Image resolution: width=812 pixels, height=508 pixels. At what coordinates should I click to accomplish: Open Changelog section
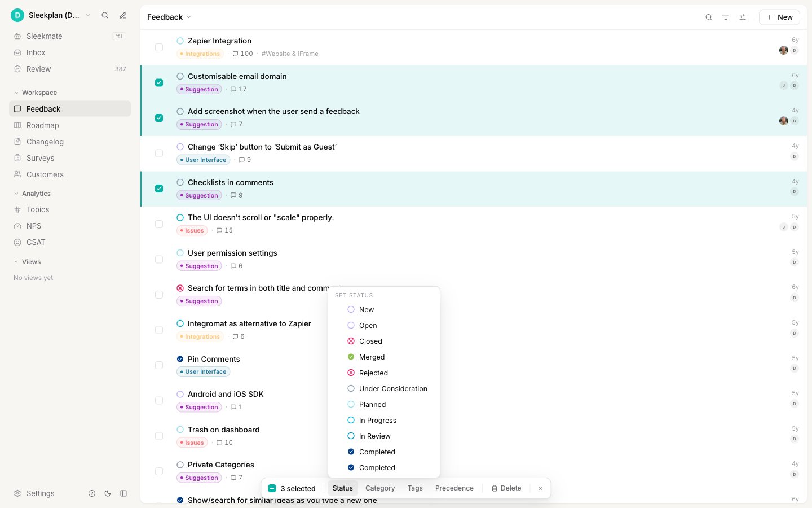point(70,142)
